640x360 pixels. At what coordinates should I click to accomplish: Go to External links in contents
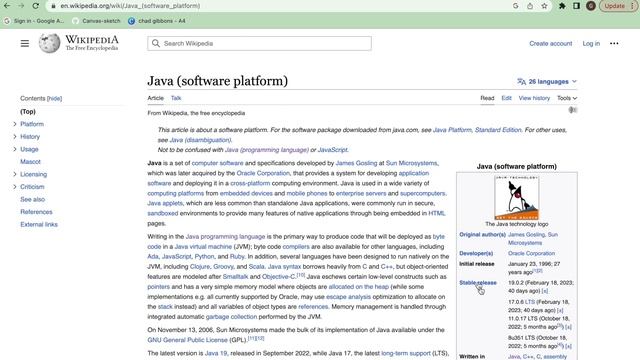click(x=39, y=224)
